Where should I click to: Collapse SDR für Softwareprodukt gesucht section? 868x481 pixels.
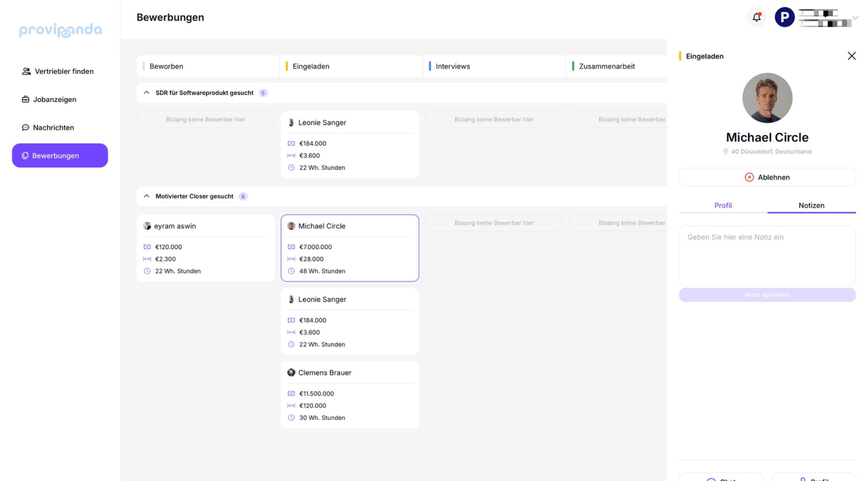pyautogui.click(x=147, y=93)
